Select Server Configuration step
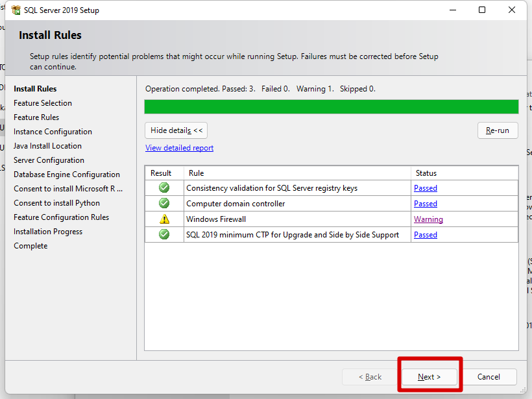 tap(49, 160)
